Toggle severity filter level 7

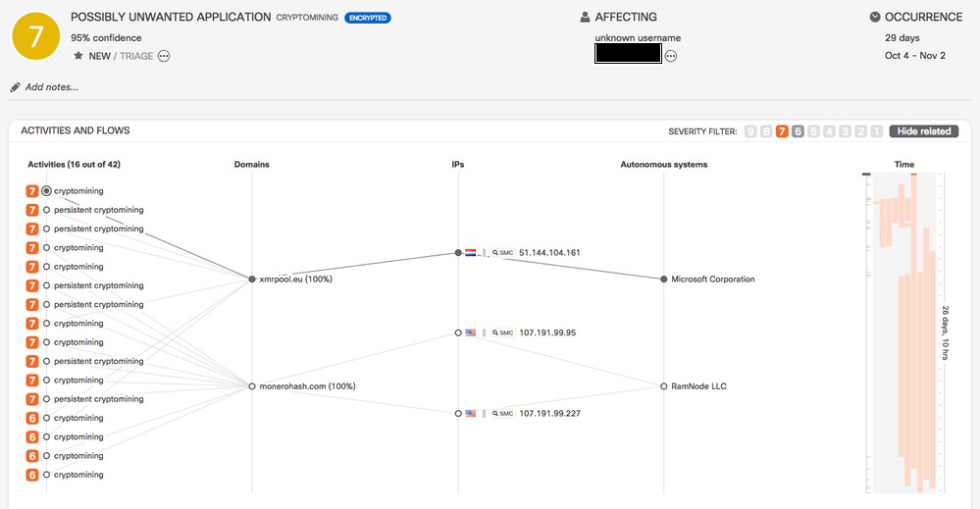782,131
